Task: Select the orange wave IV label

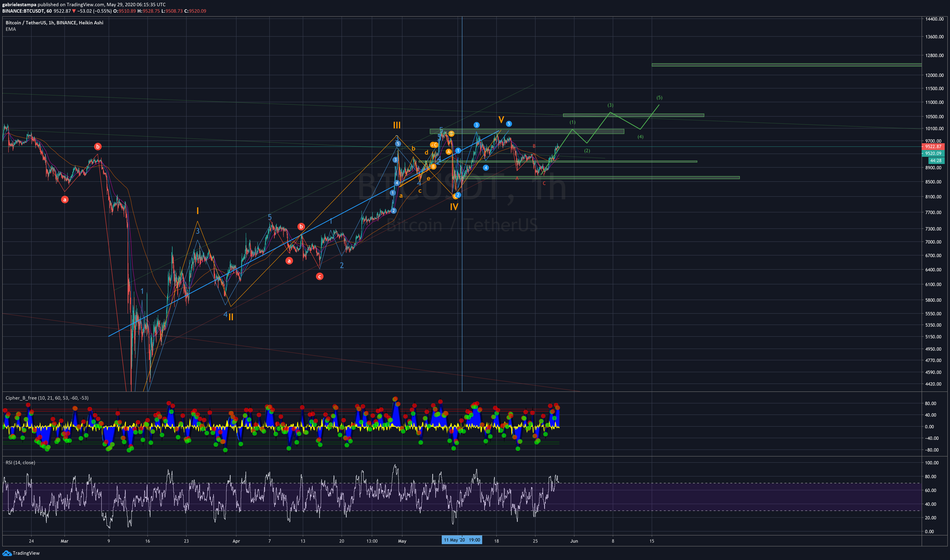Action: tap(454, 207)
